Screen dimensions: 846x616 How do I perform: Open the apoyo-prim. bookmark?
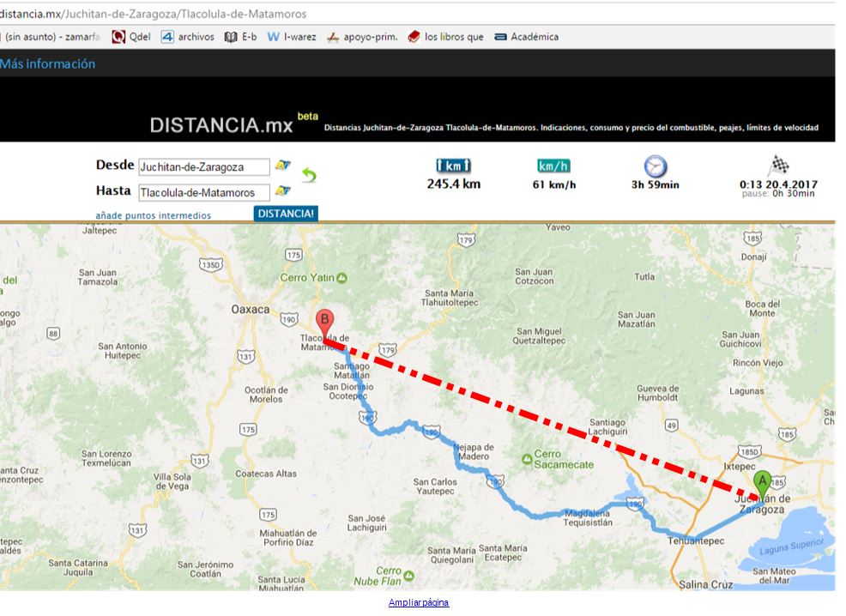point(362,37)
